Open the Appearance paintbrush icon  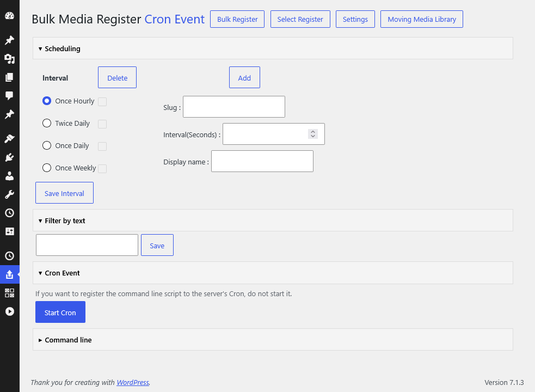[x=10, y=139]
